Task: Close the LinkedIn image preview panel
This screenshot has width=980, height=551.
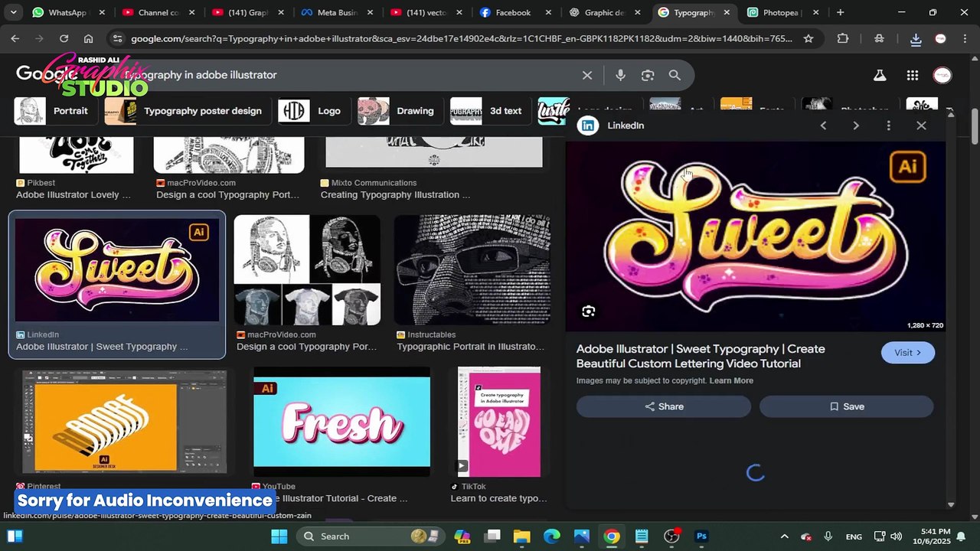Action: click(x=921, y=126)
